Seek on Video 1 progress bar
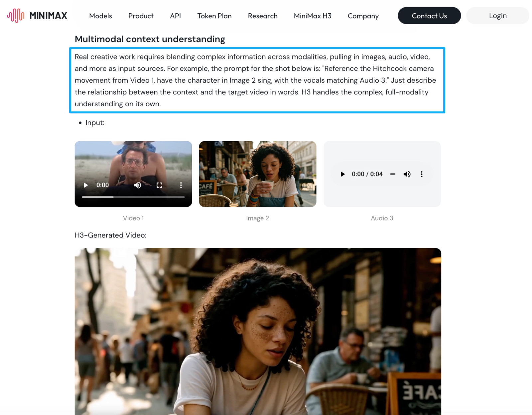Viewport: 532px width, 415px height. pos(133,197)
